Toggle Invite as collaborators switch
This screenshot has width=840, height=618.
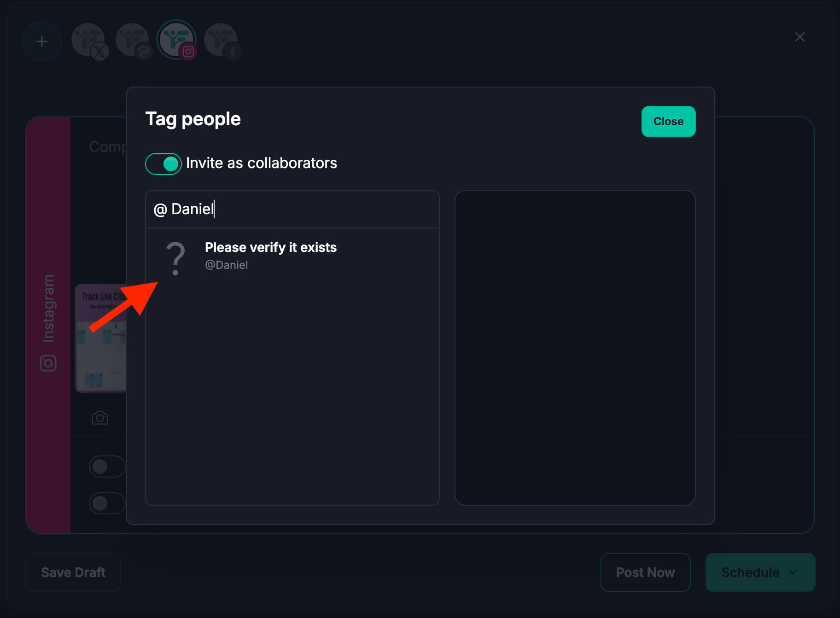point(163,164)
